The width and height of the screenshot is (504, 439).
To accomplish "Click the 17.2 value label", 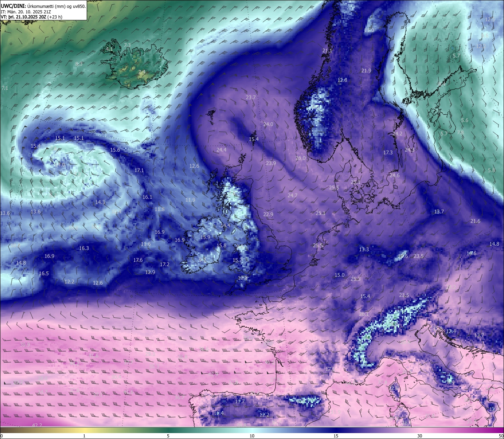I will pos(165,265).
